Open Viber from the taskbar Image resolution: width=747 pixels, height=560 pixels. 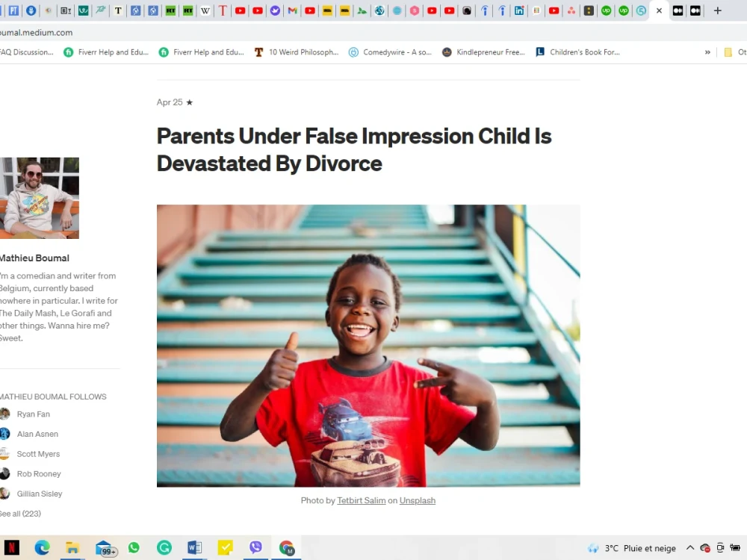[x=255, y=547]
